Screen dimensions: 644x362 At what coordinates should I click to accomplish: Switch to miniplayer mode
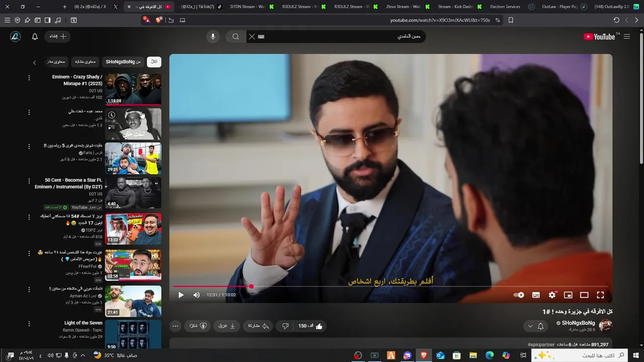click(568, 295)
